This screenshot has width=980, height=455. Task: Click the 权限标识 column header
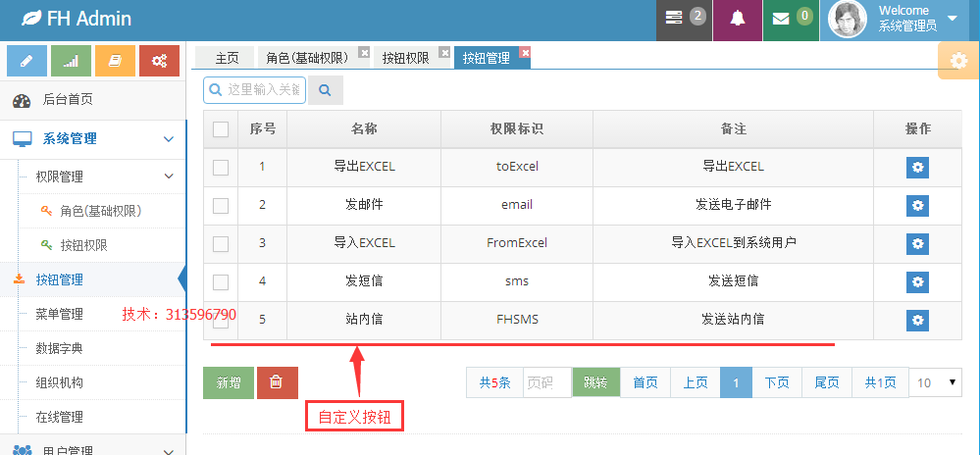pos(517,128)
